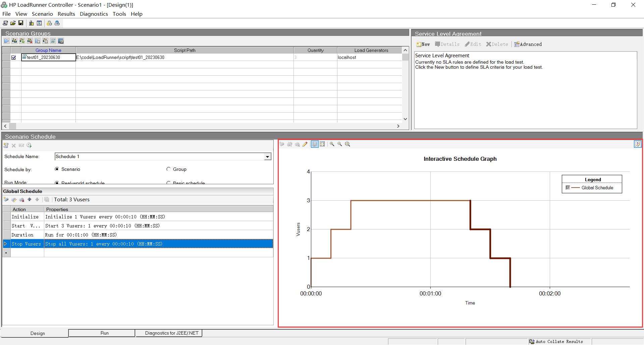Viewport: 644px width, 345px height.
Task: Click the zoom reset magnifier icon
Action: [x=347, y=144]
